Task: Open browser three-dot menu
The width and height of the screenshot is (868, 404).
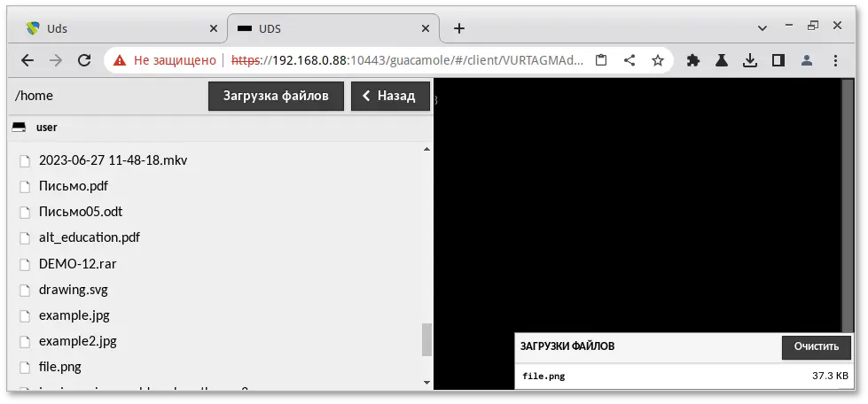Action: point(835,60)
